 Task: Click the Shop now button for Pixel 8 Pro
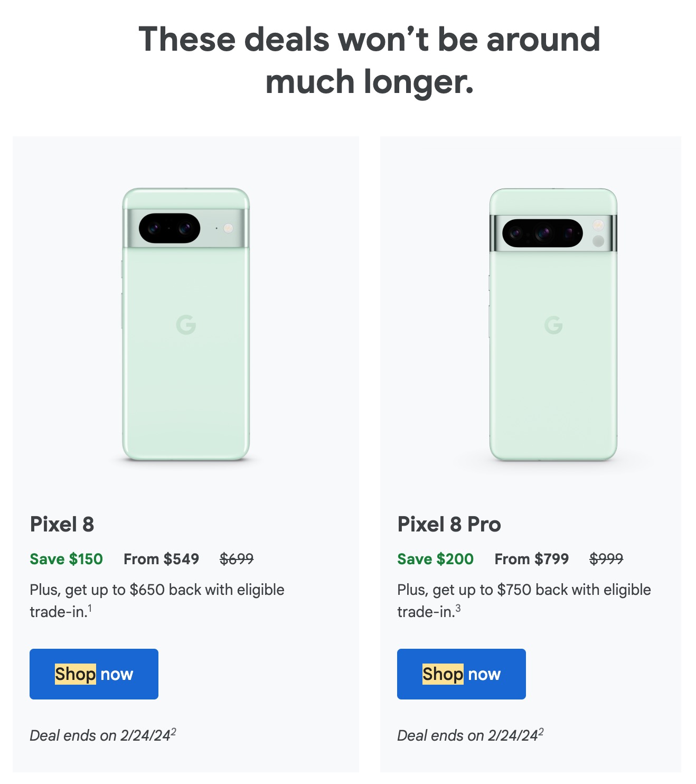pos(460,674)
